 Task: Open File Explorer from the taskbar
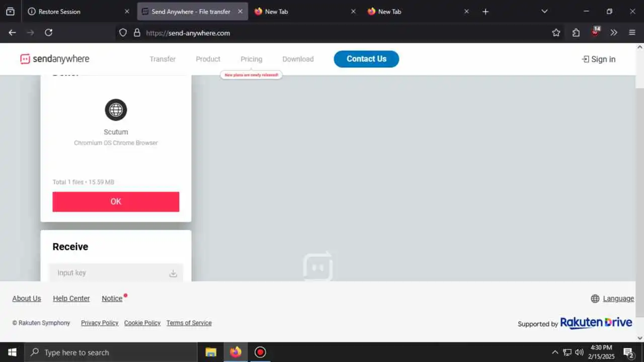pyautogui.click(x=211, y=352)
